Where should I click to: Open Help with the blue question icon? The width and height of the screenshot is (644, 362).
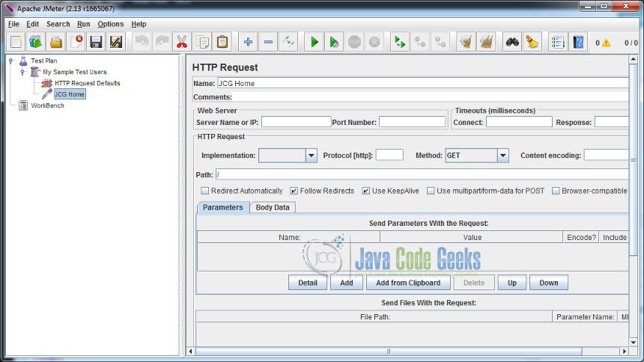pyautogui.click(x=578, y=42)
